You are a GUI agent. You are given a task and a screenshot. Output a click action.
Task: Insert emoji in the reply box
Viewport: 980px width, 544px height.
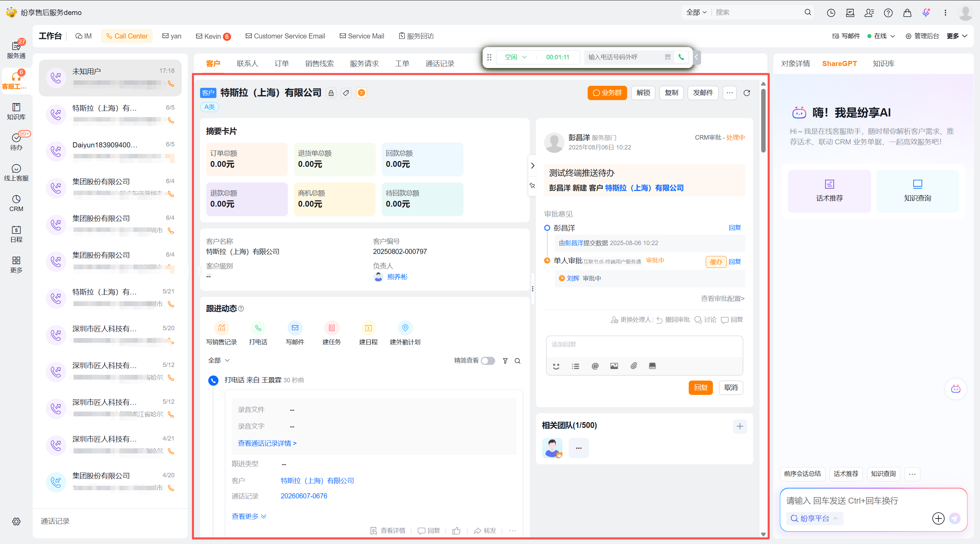[x=556, y=366]
